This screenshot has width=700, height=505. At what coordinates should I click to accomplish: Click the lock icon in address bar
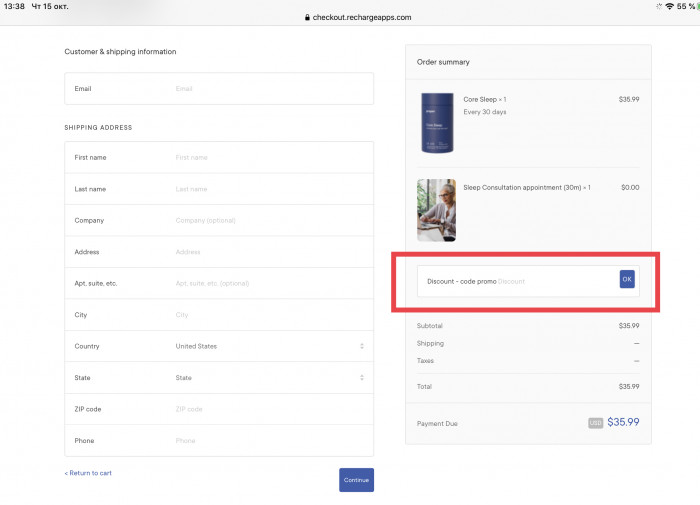click(307, 17)
